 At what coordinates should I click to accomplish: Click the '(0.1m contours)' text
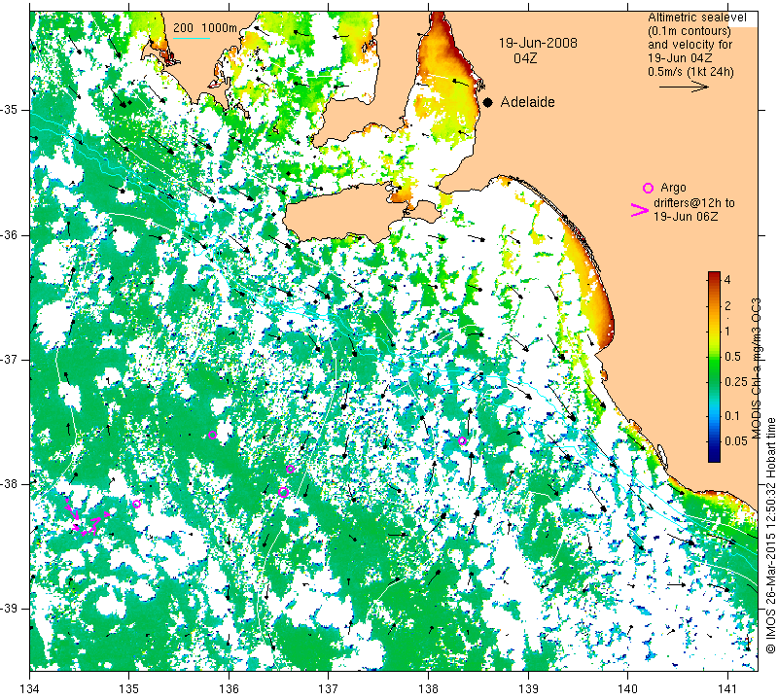(690, 31)
